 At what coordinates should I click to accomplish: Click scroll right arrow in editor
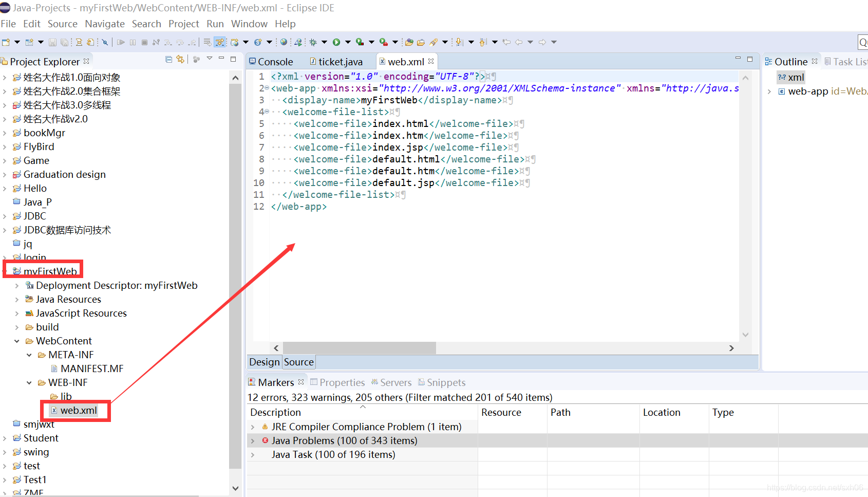(731, 348)
